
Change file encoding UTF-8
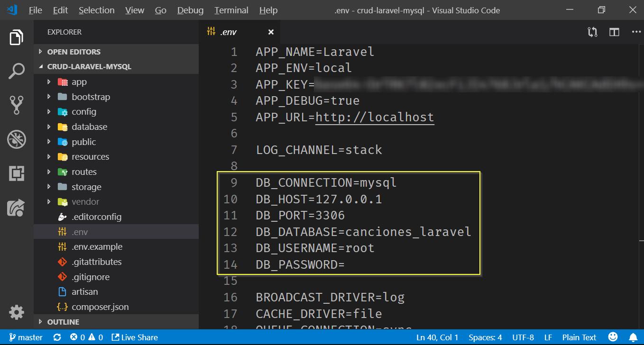coord(523,337)
